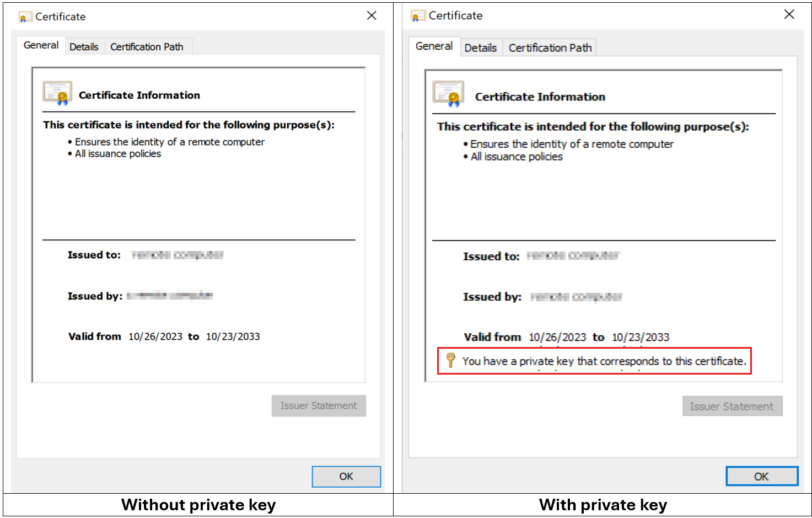Open the Certification Path tab in the left dialog
This screenshot has width=812, height=518.
coord(147,47)
